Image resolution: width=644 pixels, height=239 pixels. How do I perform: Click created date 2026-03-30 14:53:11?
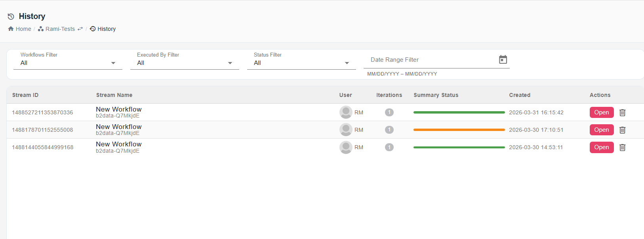coord(536,147)
